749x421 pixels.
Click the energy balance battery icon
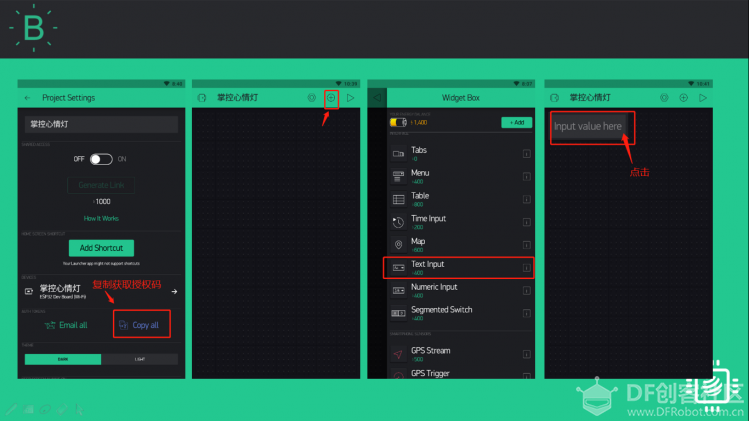point(398,122)
